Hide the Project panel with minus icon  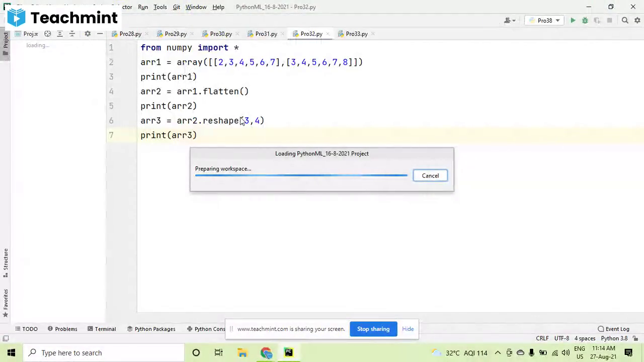tap(100, 34)
